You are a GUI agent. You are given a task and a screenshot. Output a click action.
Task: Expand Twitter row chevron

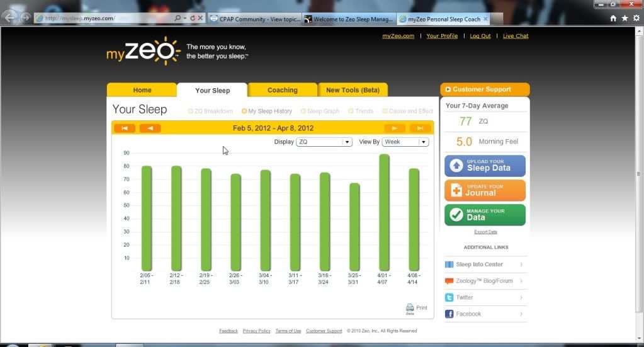click(521, 297)
